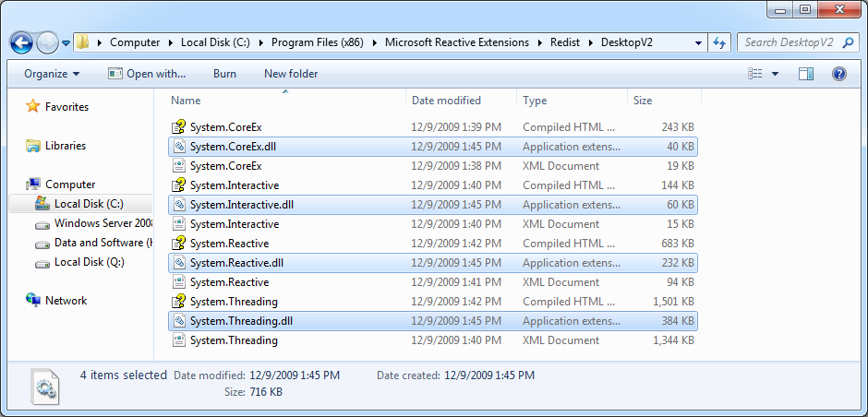Click the System.Reactive.dll file icon

(178, 263)
